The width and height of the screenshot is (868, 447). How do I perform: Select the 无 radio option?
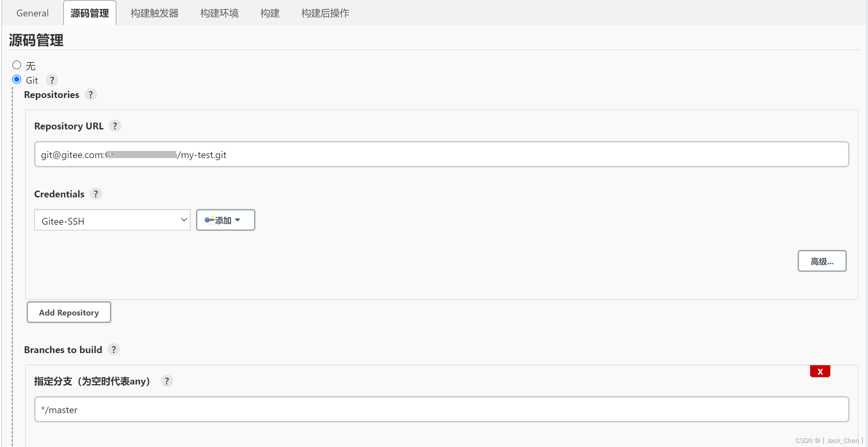tap(17, 65)
